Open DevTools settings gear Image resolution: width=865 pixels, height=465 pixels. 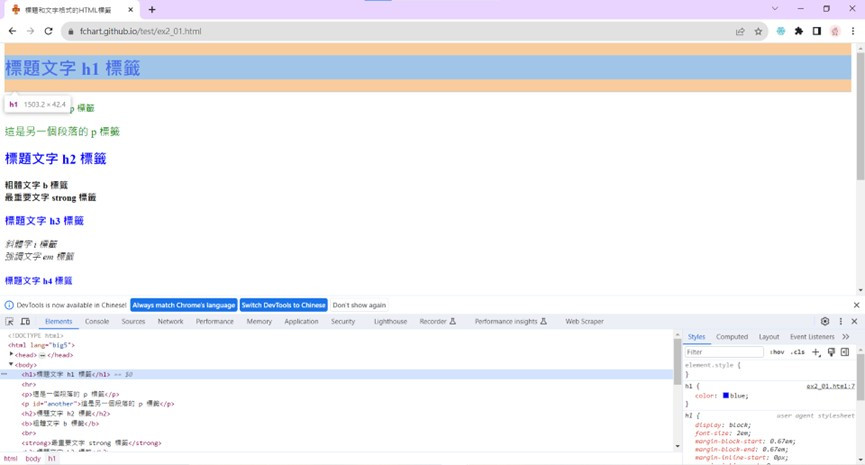[825, 321]
